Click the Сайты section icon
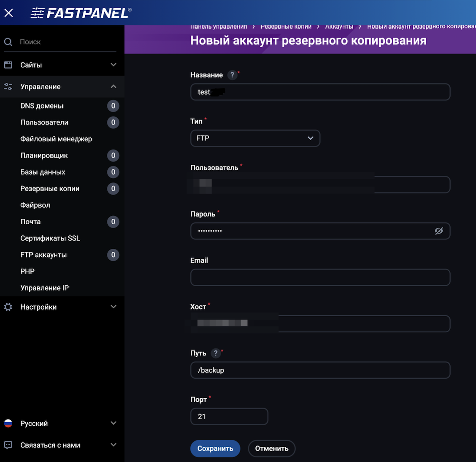This screenshot has height=462, width=476. (x=8, y=64)
